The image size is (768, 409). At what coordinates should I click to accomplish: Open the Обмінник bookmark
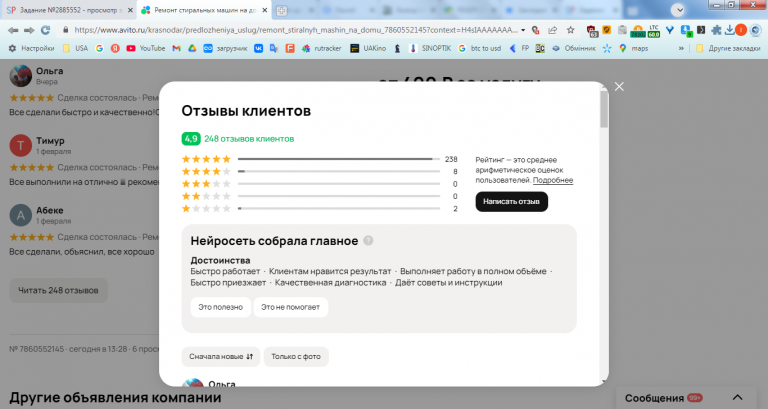(573, 48)
